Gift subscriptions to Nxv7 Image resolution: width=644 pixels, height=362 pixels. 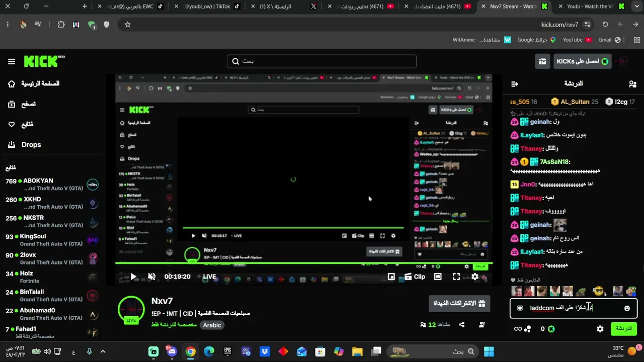[x=460, y=303]
